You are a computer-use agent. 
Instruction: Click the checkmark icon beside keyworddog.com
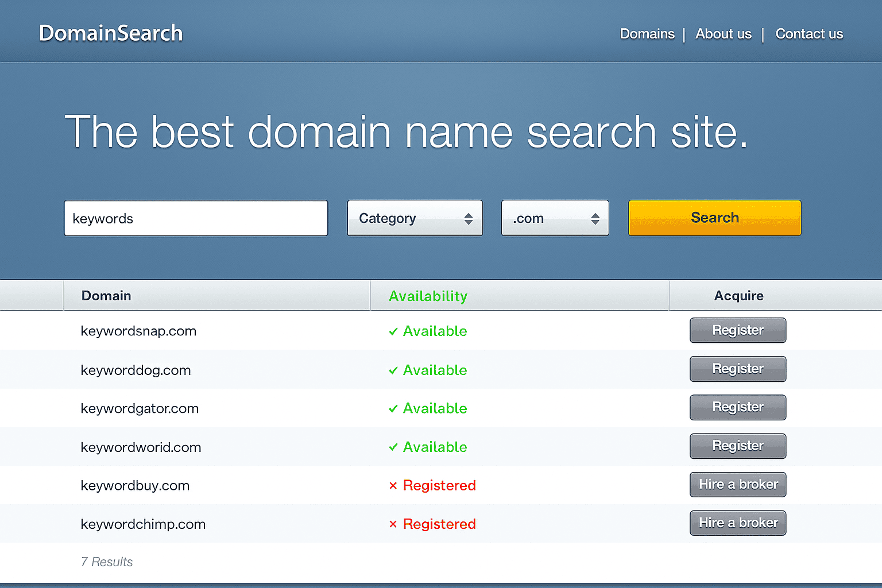click(393, 370)
